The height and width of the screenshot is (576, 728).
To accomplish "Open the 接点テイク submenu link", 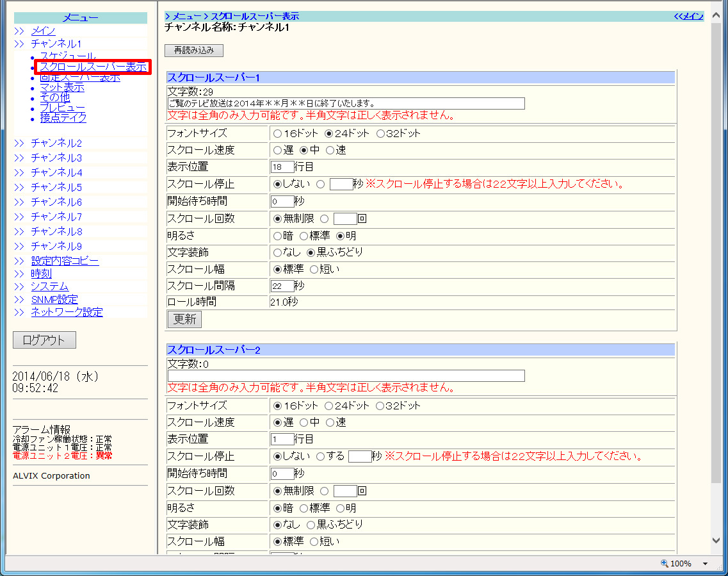I will pos(63,118).
